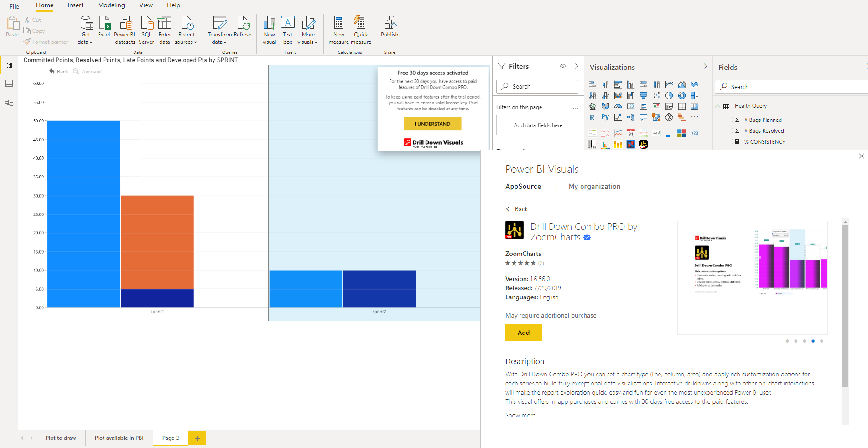Collapse the Health Query table
This screenshot has width=868, height=448.
pos(717,106)
